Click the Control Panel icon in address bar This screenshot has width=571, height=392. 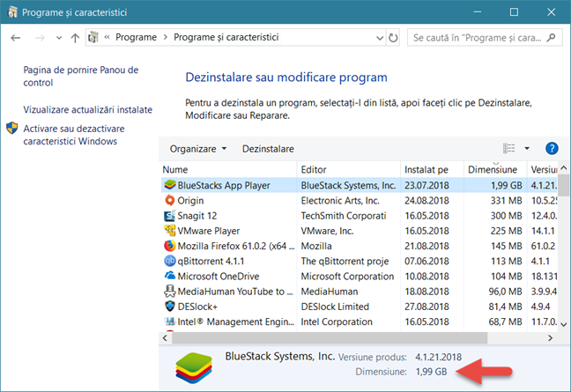point(93,37)
